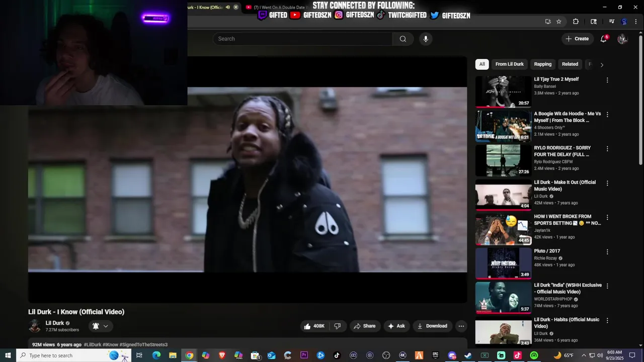This screenshot has height=362, width=644.
Task: Click the Download button
Action: pos(432,326)
